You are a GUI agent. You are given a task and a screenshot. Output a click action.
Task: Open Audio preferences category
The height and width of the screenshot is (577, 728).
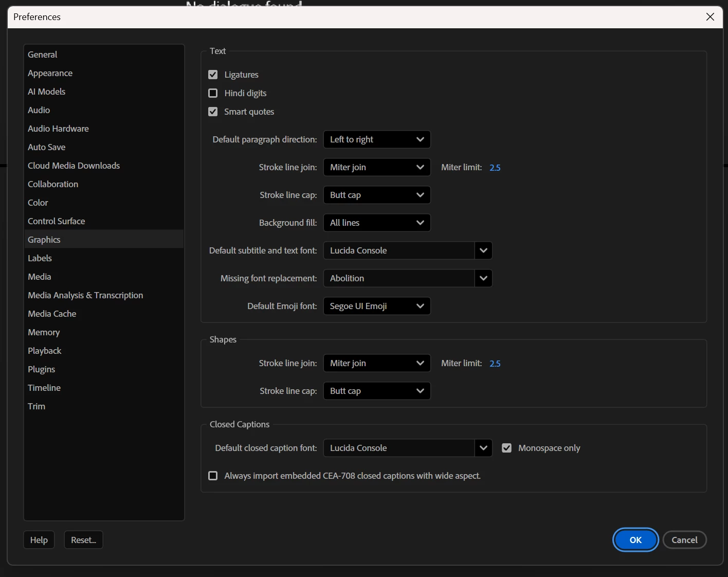(104, 110)
